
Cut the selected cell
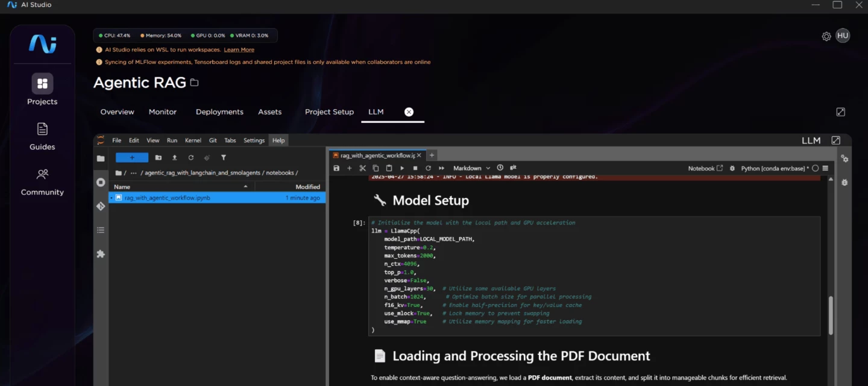point(362,168)
